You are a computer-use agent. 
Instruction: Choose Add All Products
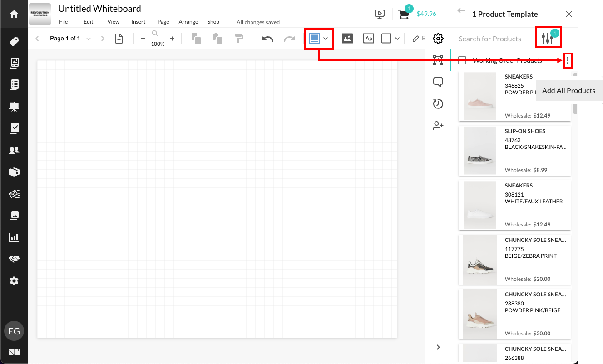(x=569, y=90)
